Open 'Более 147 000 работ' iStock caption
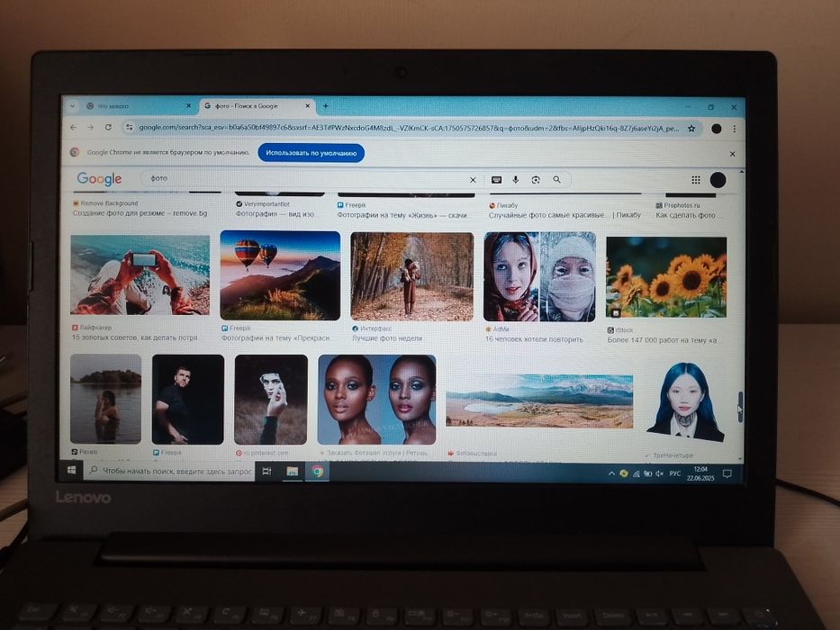The height and width of the screenshot is (630, 840). coord(662,340)
